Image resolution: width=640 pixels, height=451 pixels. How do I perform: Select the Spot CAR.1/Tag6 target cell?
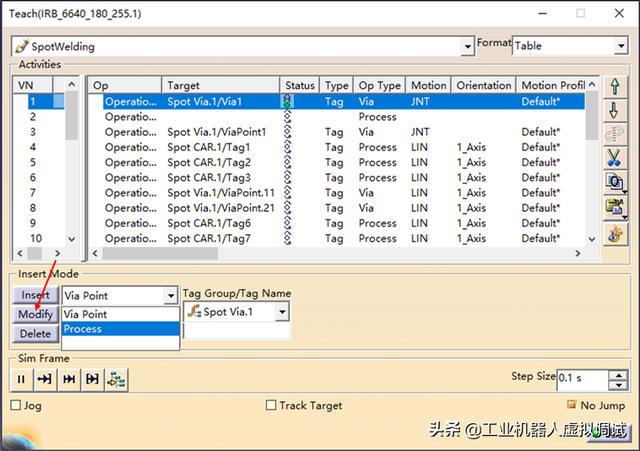point(209,223)
